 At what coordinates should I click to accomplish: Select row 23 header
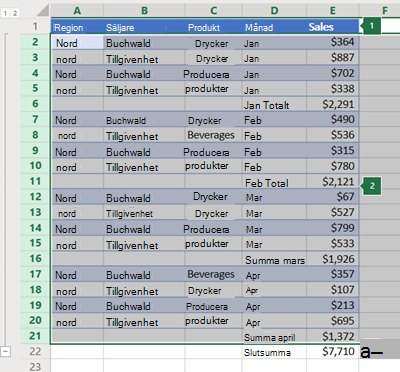coord(35,366)
